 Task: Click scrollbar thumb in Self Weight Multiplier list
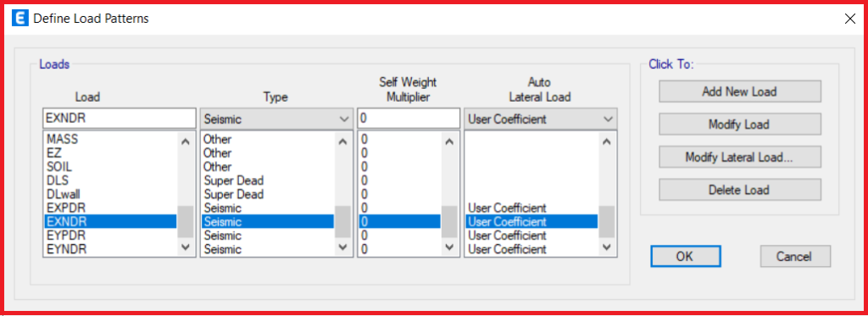[449, 222]
